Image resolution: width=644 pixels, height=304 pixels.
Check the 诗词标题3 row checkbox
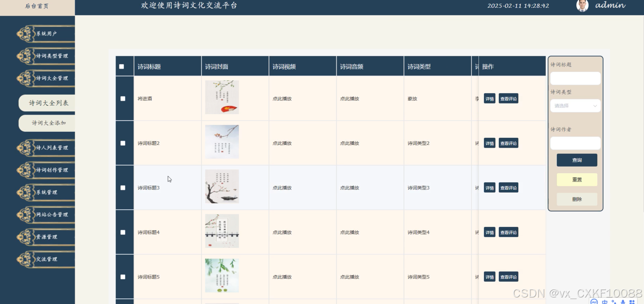click(x=123, y=188)
